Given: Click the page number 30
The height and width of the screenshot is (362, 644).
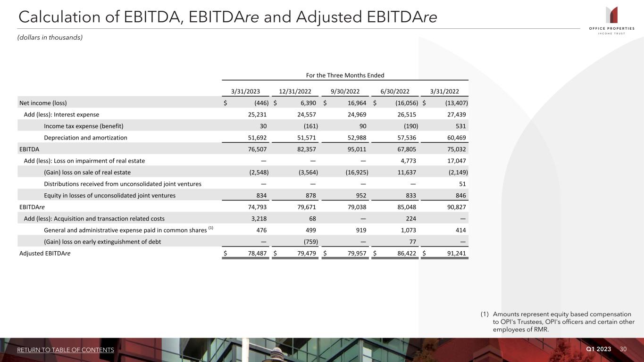Looking at the screenshot, I should [623, 349].
